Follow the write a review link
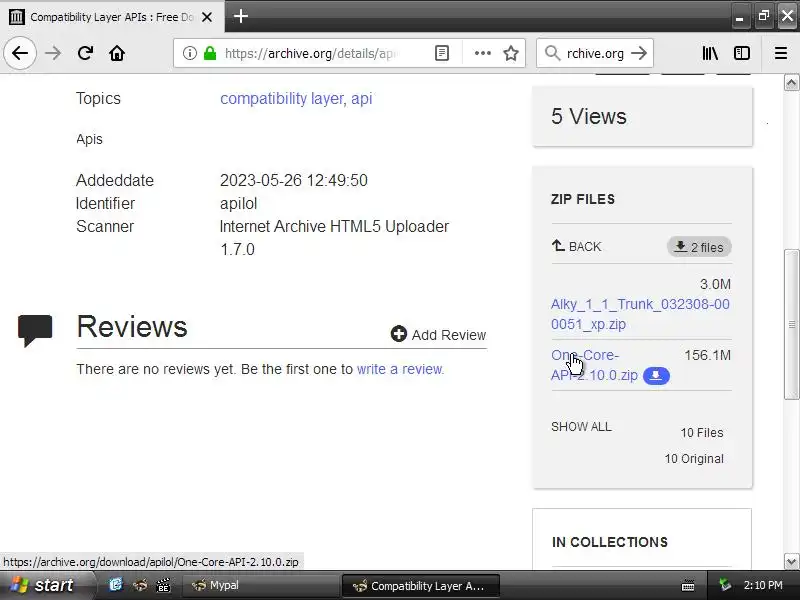Screen dimensions: 800x600 coord(401,369)
